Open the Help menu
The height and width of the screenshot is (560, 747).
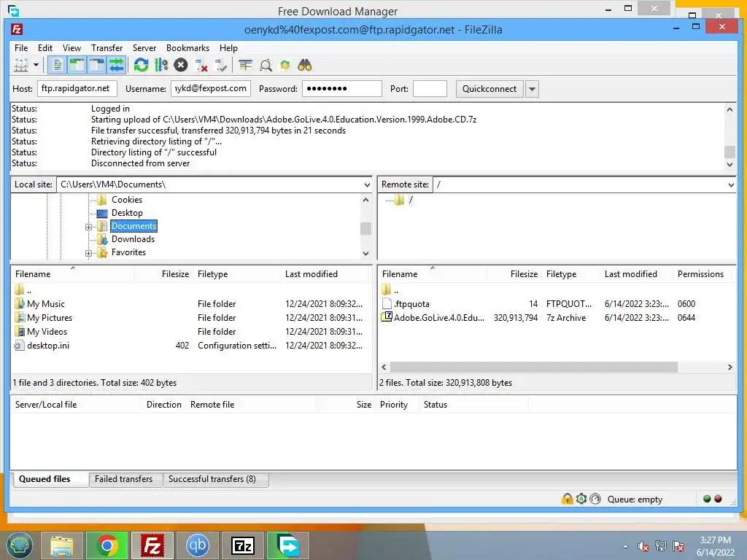[x=228, y=48]
